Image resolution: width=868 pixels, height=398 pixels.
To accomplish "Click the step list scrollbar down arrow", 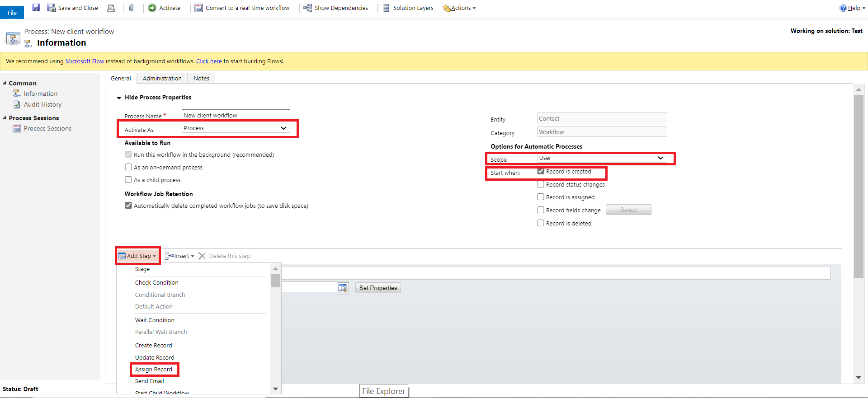I will [x=275, y=389].
